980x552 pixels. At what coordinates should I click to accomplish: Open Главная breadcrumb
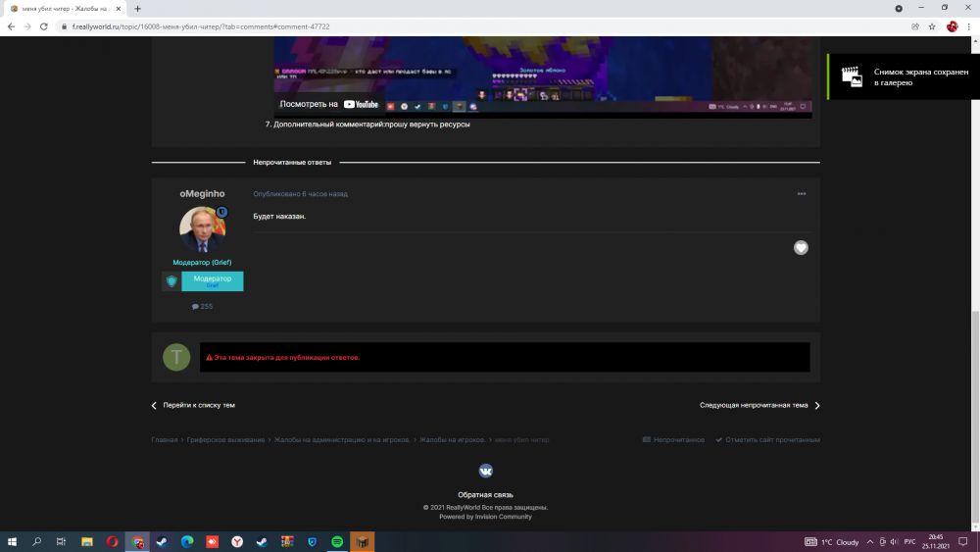pyautogui.click(x=165, y=439)
